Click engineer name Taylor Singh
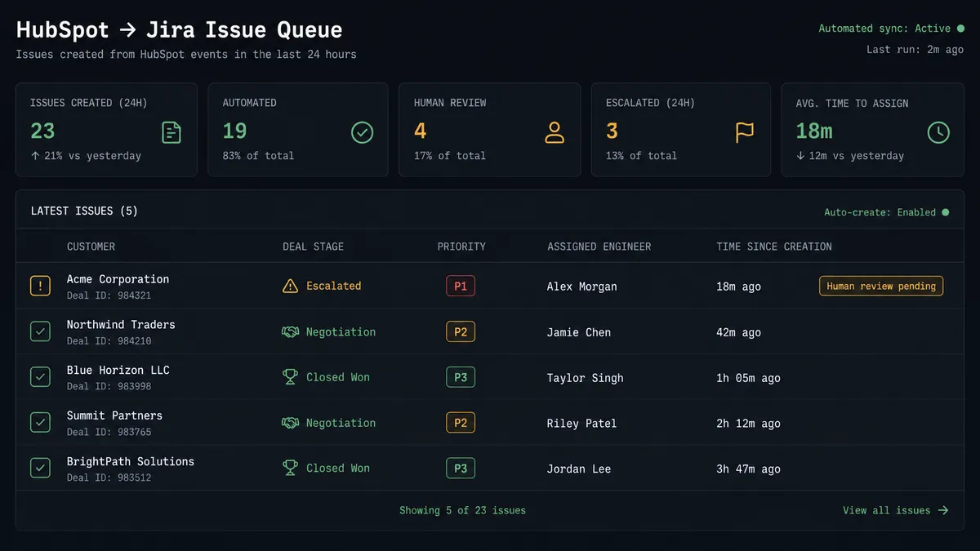This screenshot has height=551, width=980. click(585, 378)
